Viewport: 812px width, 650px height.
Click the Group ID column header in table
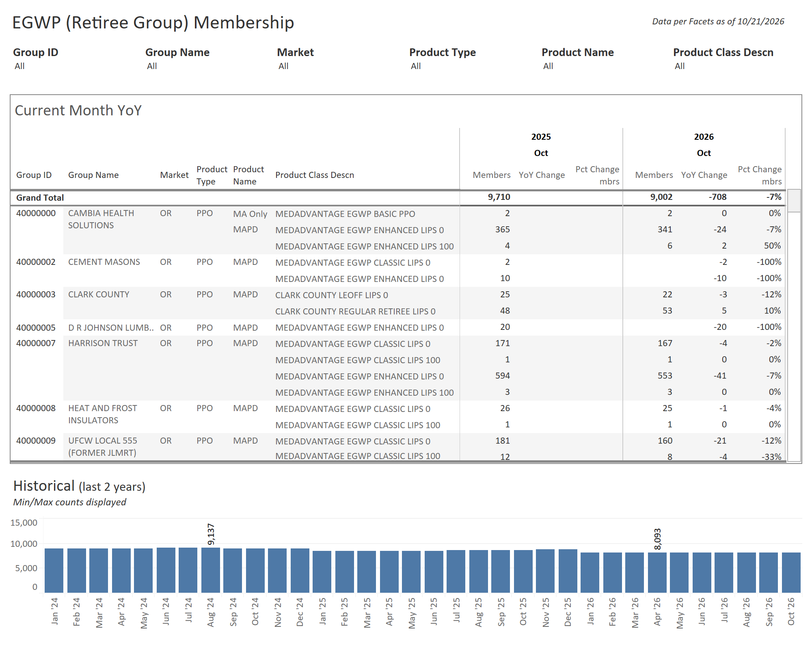coord(34,175)
